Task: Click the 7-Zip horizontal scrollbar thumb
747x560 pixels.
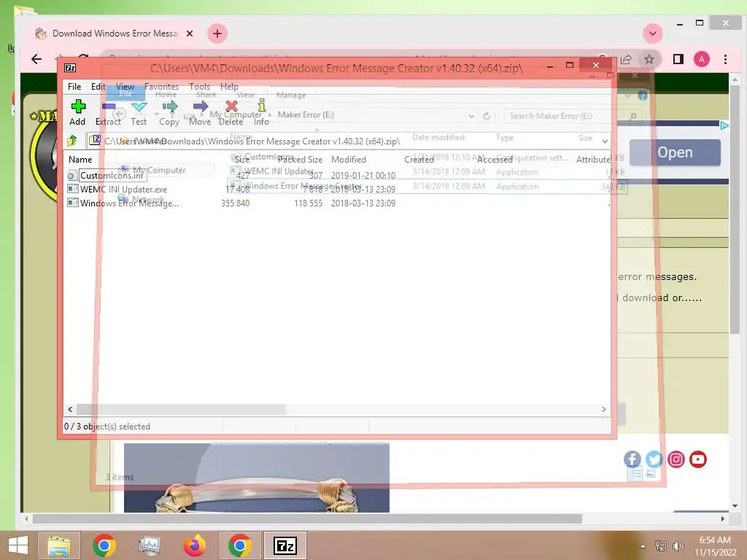Action: pos(181,409)
